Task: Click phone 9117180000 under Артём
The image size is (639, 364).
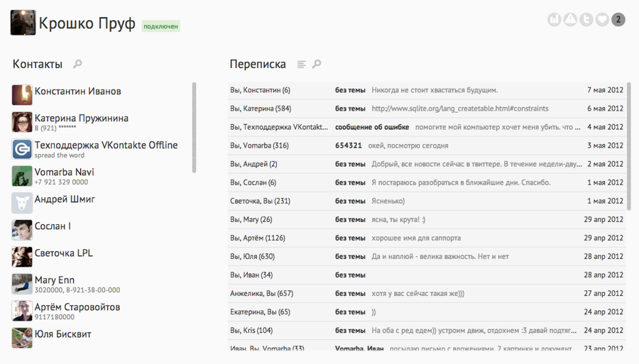Action: (55, 316)
